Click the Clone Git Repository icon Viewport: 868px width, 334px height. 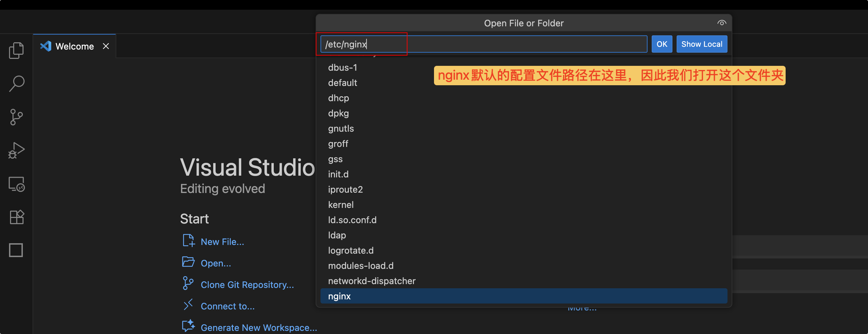[x=188, y=284]
